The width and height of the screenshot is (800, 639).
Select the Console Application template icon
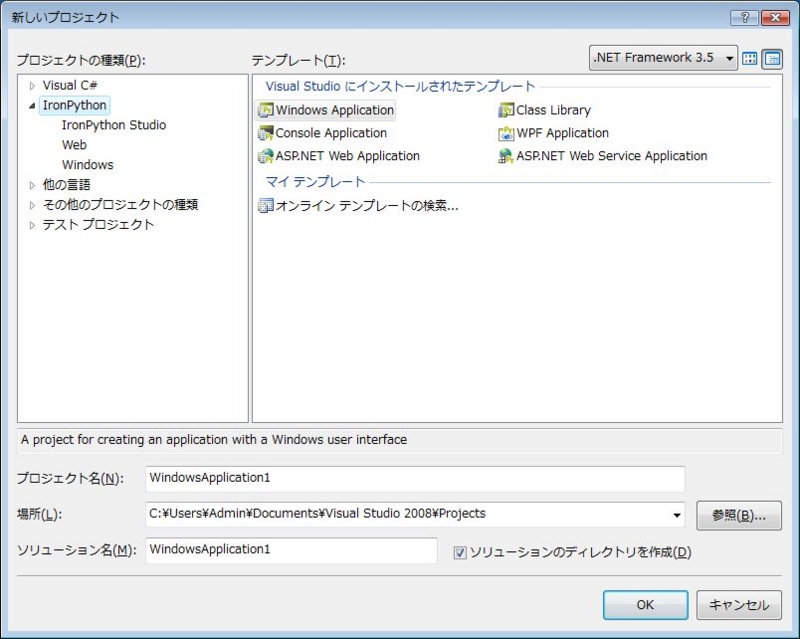(x=265, y=133)
